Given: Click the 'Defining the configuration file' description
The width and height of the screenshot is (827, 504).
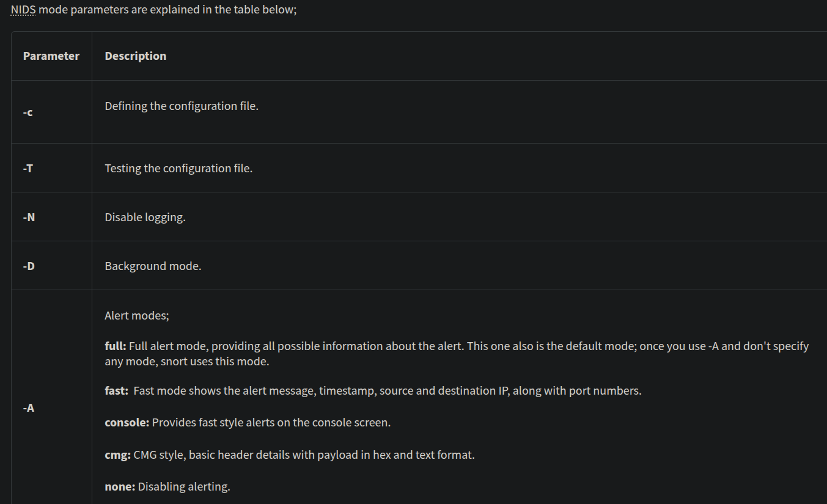Looking at the screenshot, I should point(182,106).
